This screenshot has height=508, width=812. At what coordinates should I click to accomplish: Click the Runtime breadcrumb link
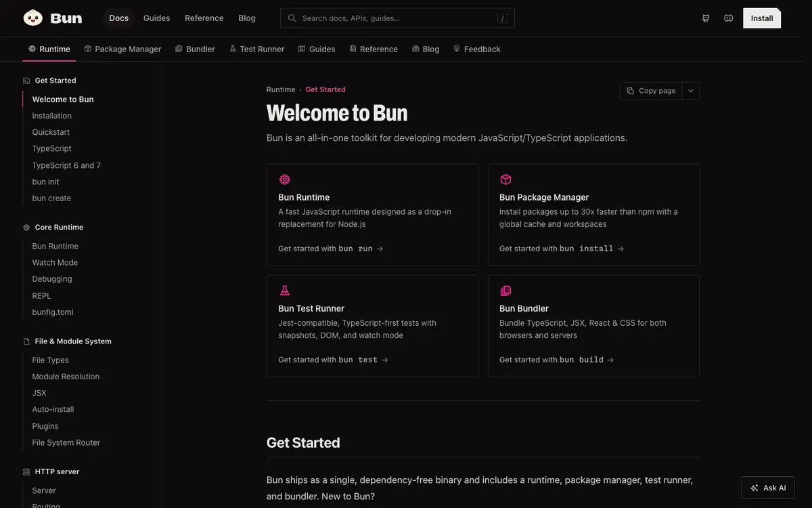point(281,89)
